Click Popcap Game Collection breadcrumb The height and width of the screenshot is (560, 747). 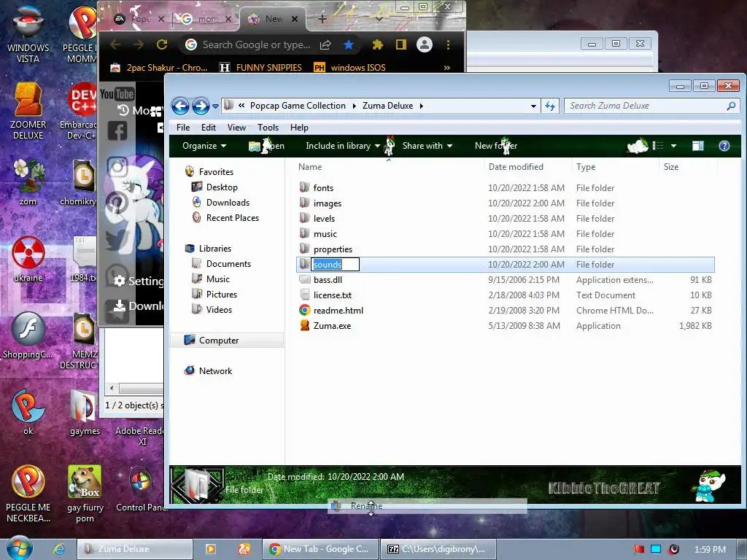coord(298,106)
